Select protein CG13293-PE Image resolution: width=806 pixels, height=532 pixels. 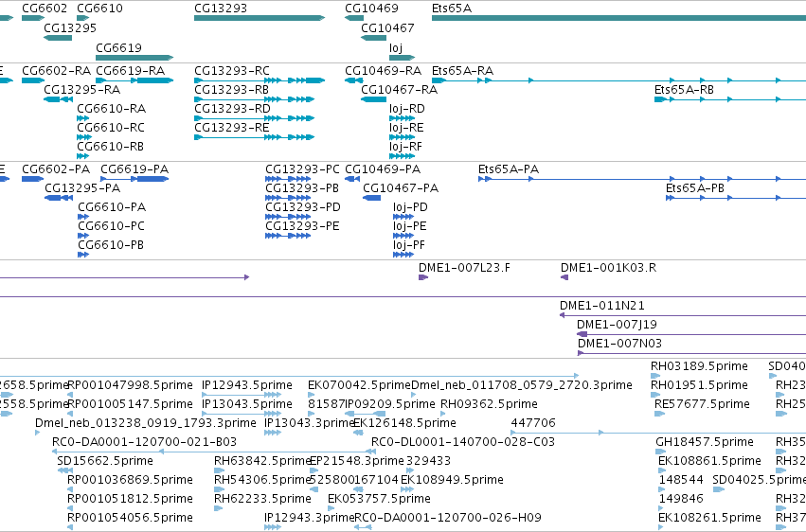(302, 226)
